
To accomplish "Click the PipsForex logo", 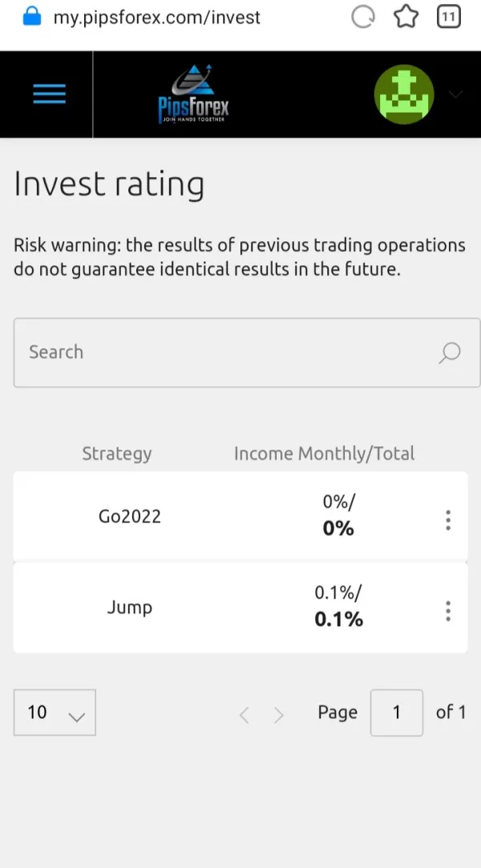I will (193, 95).
